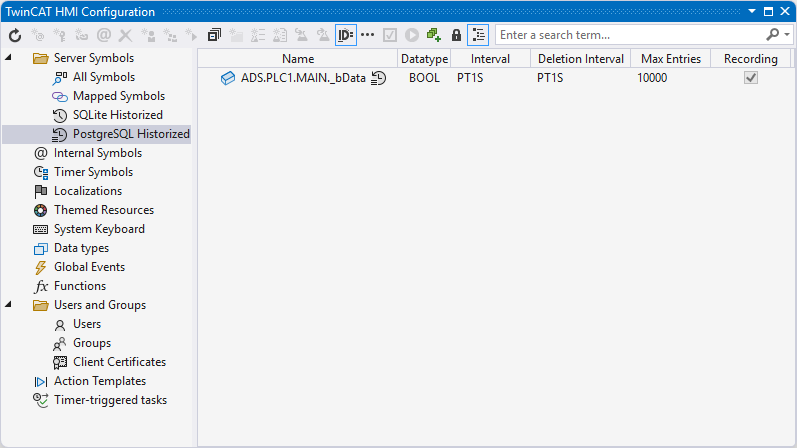Open Users under Users and Groups
This screenshot has height=448, width=797.
pos(87,324)
